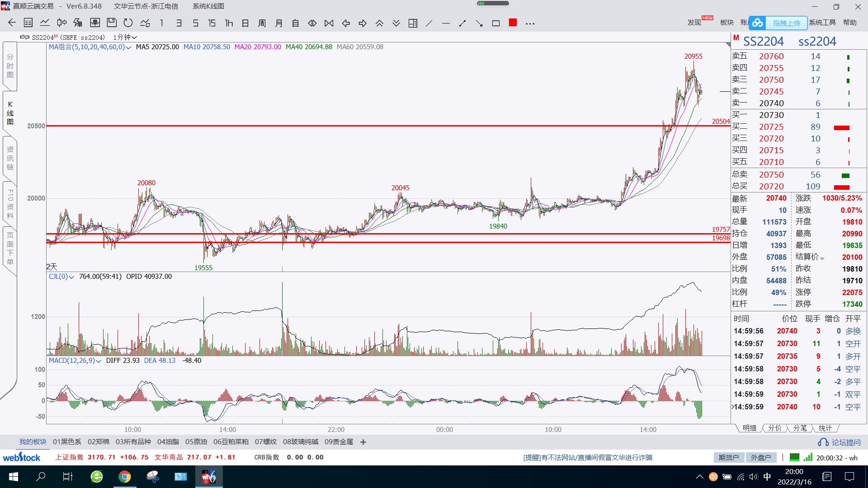This screenshot has height=488, width=868.
Task: Click the 论坛提问 link
Action: pyautogui.click(x=840, y=442)
